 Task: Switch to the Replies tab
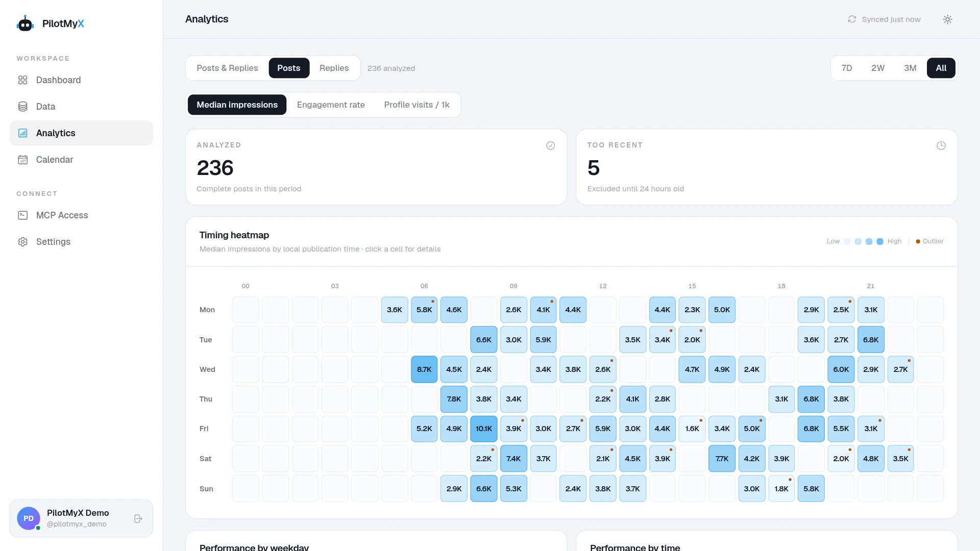point(334,68)
